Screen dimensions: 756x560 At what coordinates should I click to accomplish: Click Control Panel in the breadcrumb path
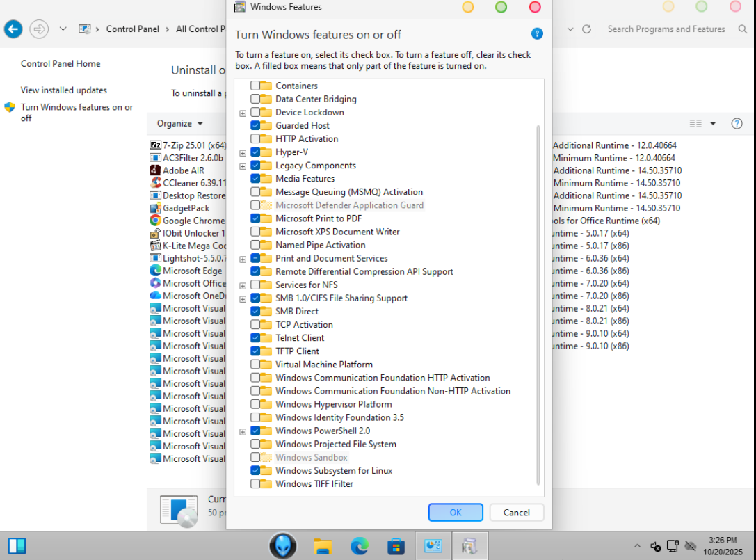tap(133, 29)
